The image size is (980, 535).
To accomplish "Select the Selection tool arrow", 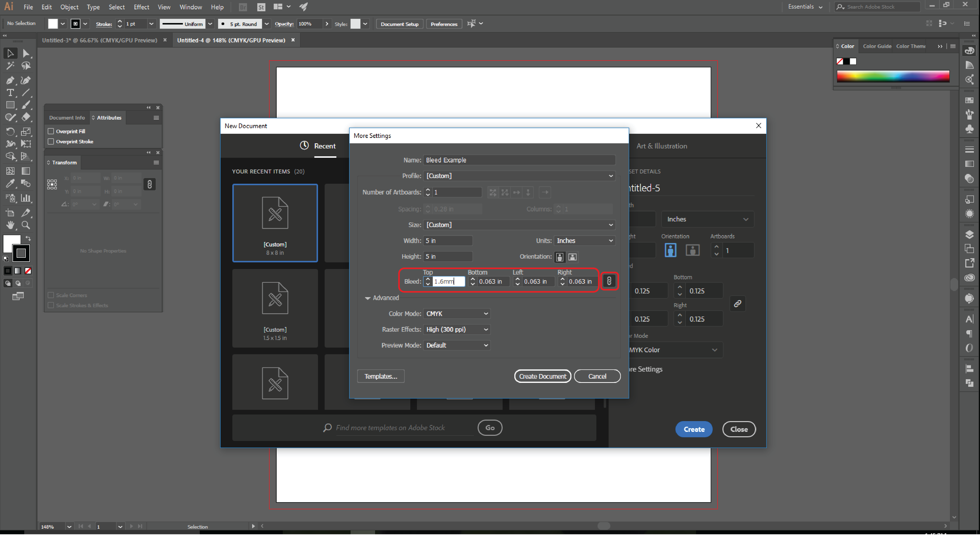I will pos(10,53).
